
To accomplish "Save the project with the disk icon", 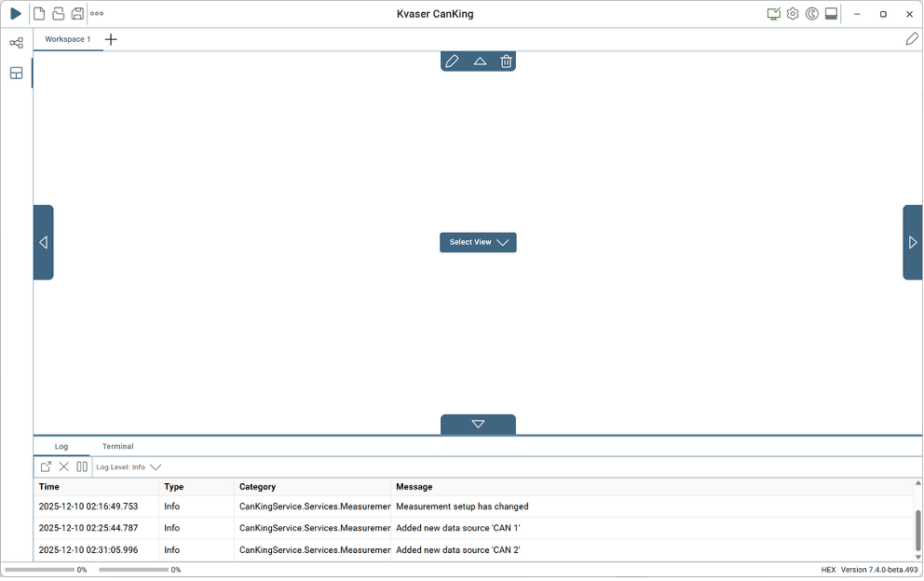I will click(x=77, y=14).
